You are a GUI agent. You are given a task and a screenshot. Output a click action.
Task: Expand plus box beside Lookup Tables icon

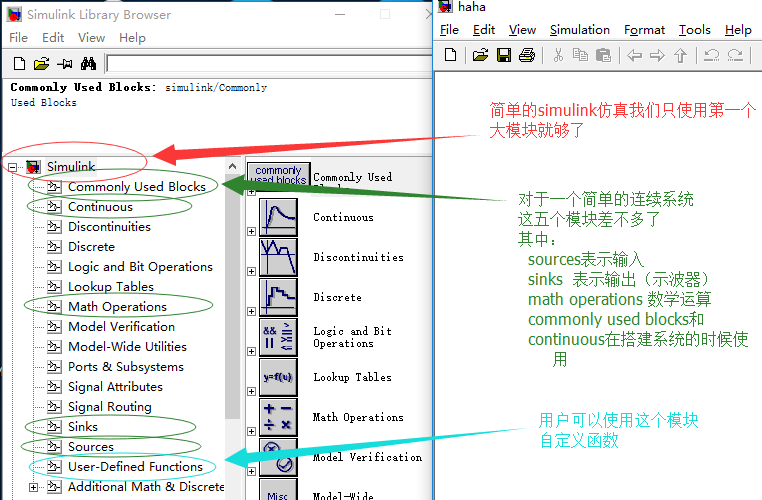tap(251, 391)
